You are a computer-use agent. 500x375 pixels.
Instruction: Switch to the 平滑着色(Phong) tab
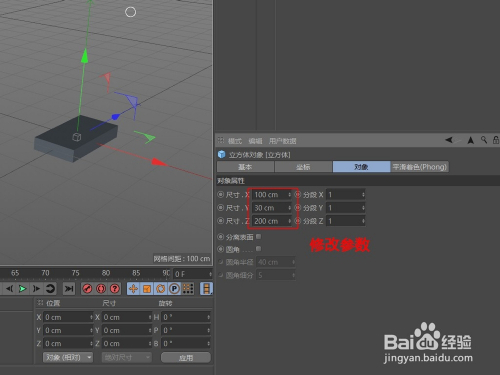420,167
